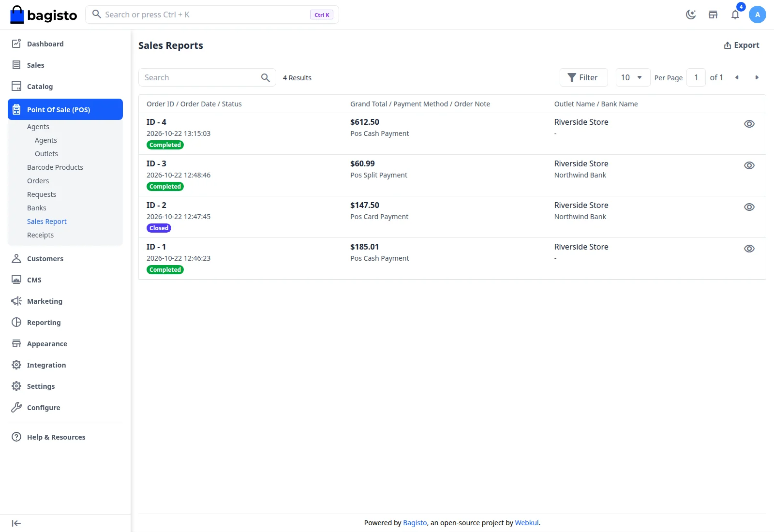Click order date 2026-10-22 12:46:23
Screen dimensions: 774x532
(179, 258)
